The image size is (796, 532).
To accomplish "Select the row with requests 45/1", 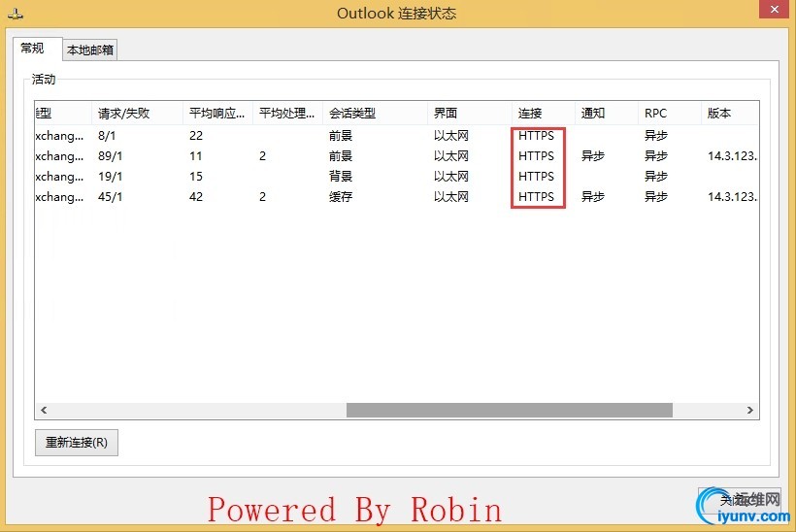I will pos(397,196).
